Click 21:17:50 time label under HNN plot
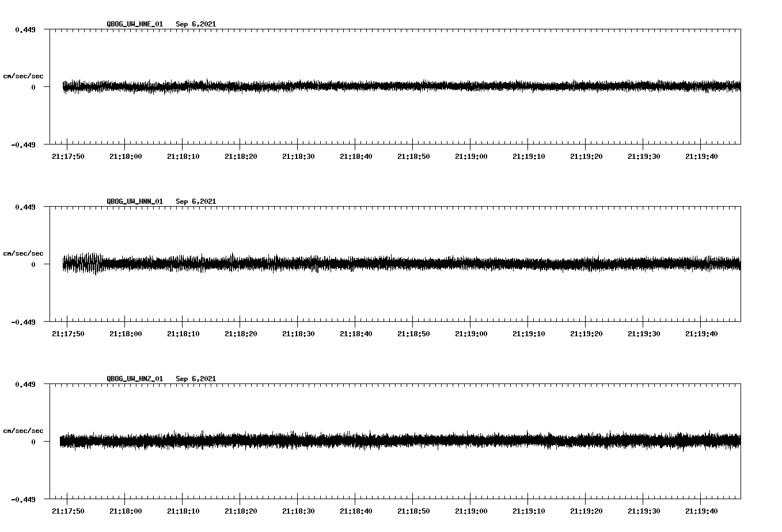Viewport: 782px width, 532px height. tap(68, 334)
